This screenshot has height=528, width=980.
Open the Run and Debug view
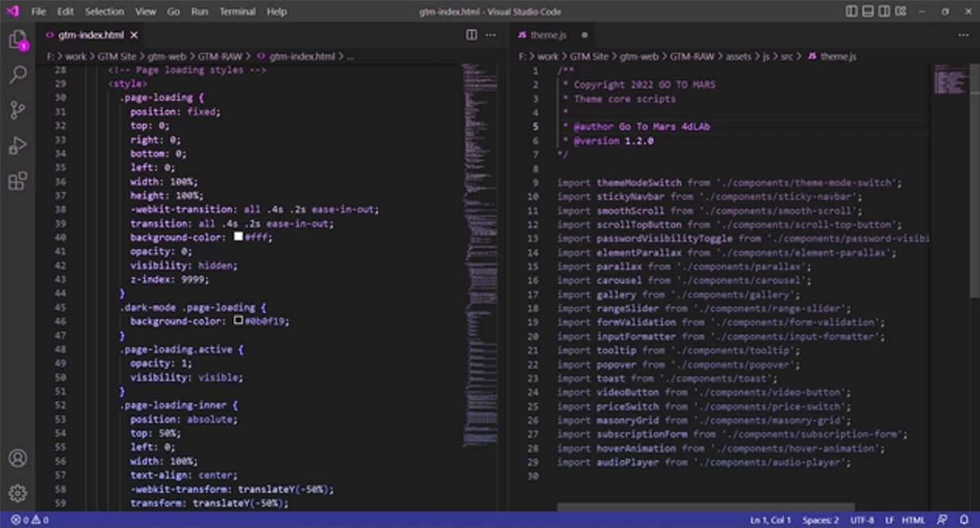point(17,146)
